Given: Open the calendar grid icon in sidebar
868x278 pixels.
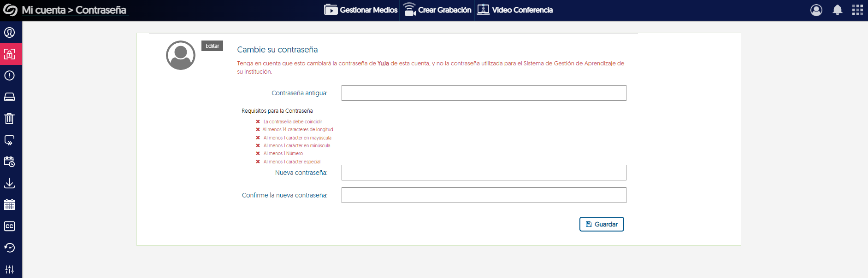Looking at the screenshot, I should click(10, 205).
